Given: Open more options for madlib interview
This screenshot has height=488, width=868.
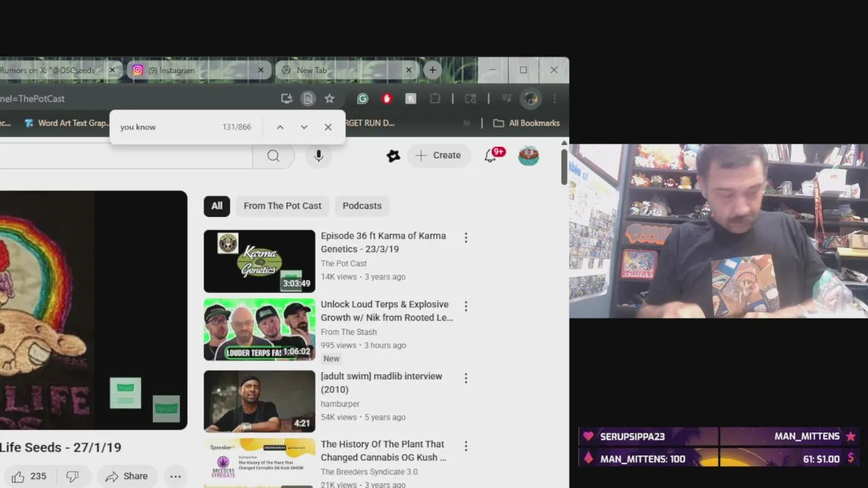Looking at the screenshot, I should (466, 378).
